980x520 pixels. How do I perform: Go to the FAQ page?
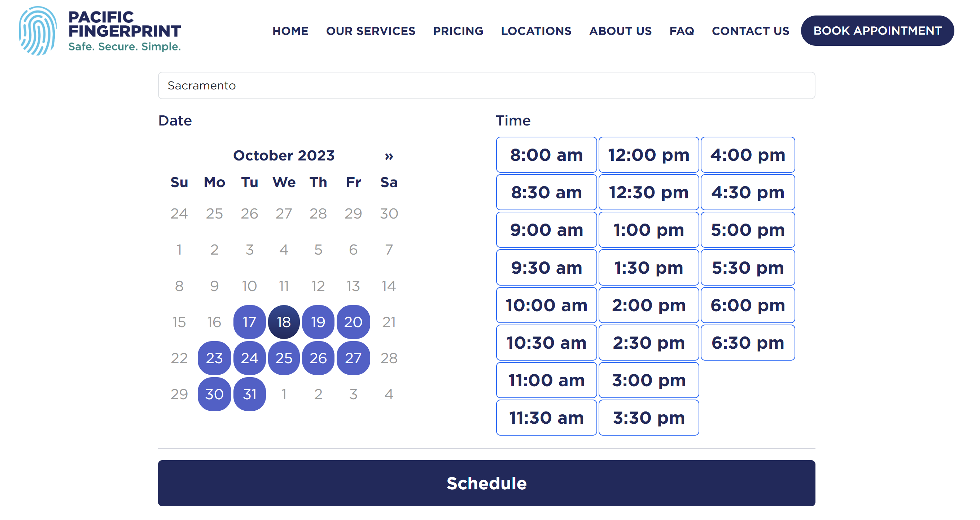pyautogui.click(x=682, y=31)
